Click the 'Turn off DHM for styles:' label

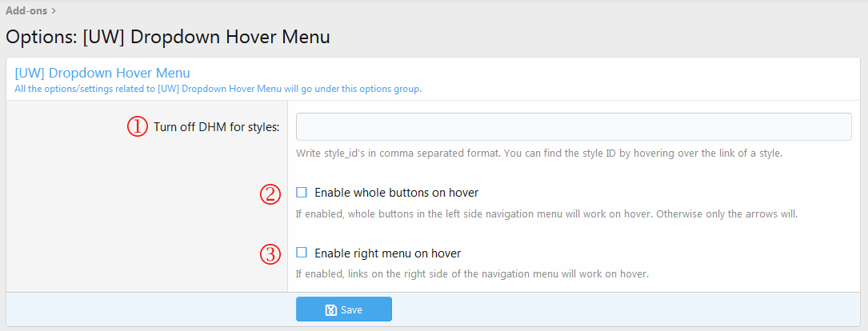click(217, 127)
